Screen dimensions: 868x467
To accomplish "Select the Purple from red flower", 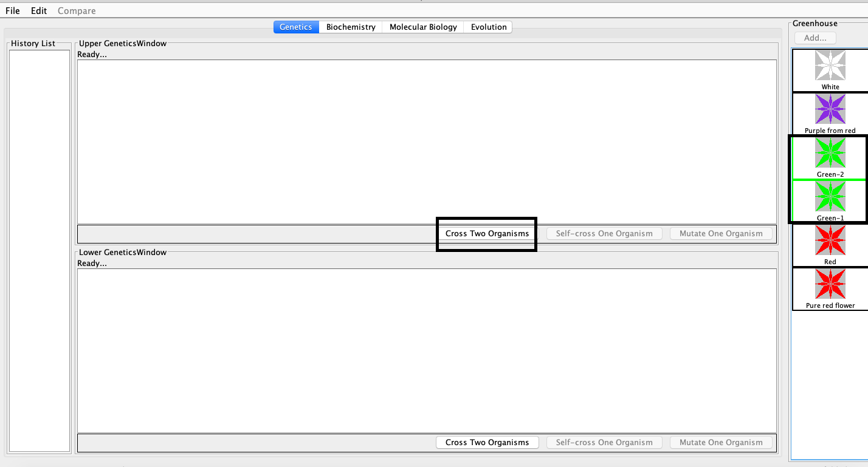I will (x=830, y=110).
